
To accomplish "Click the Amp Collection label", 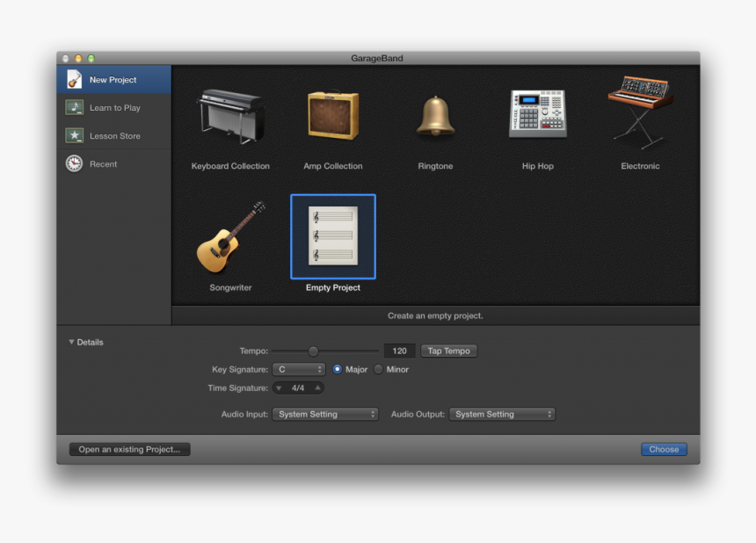I will (x=333, y=166).
